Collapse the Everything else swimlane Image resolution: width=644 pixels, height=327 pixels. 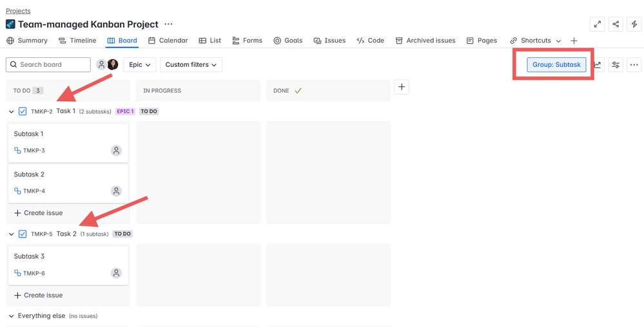[12, 316]
